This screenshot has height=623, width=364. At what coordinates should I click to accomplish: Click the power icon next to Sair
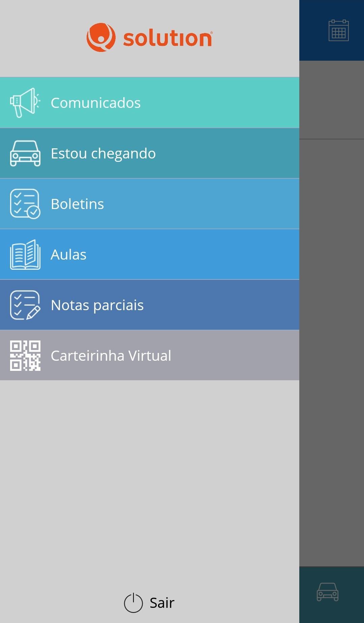coord(133,603)
